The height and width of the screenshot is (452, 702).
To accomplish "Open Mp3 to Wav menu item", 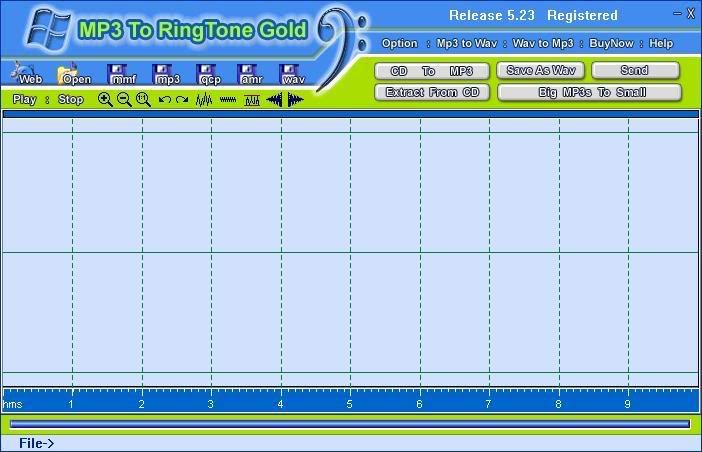I will point(467,43).
